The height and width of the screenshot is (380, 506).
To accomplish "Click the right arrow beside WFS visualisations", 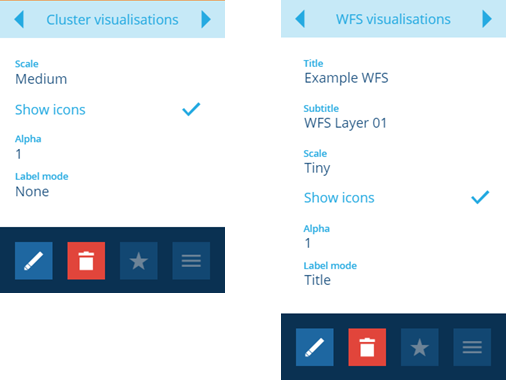I will pos(487,19).
